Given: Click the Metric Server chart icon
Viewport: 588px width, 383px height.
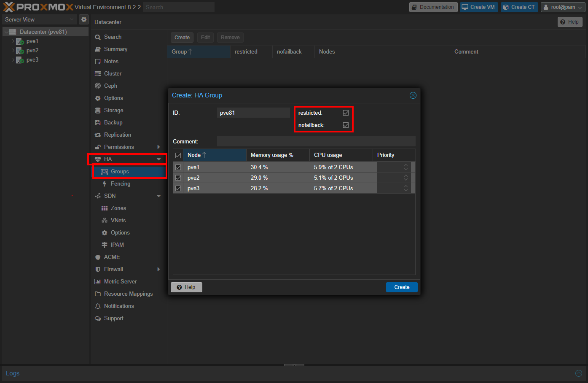Looking at the screenshot, I should (x=98, y=282).
